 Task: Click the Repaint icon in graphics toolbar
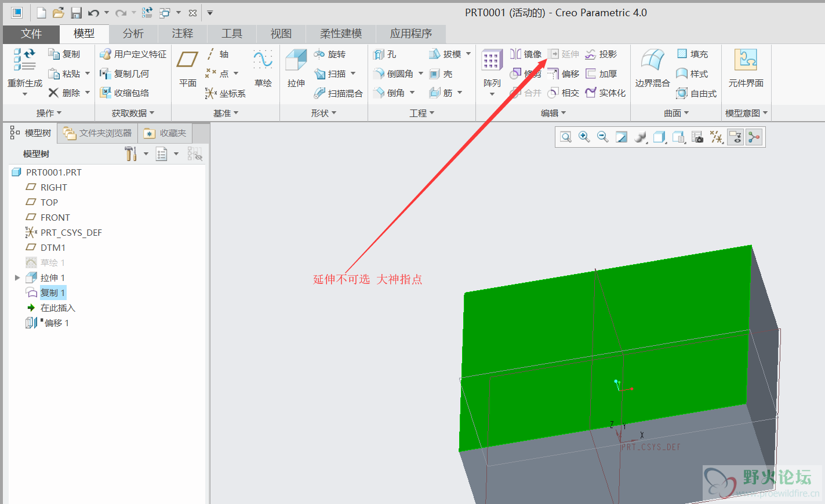tap(622, 137)
